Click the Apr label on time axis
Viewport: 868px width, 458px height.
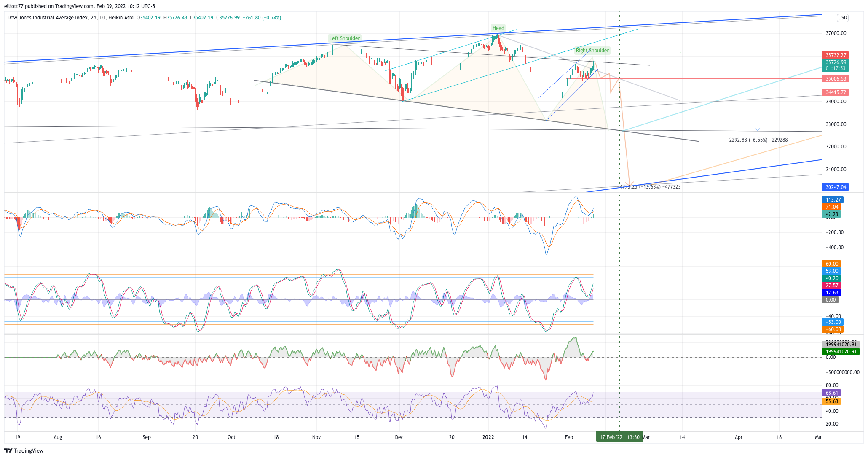[739, 437]
